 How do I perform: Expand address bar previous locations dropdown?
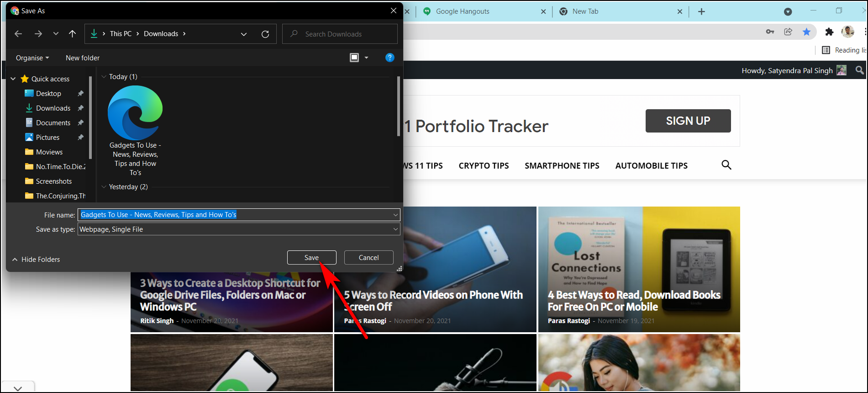click(x=244, y=34)
